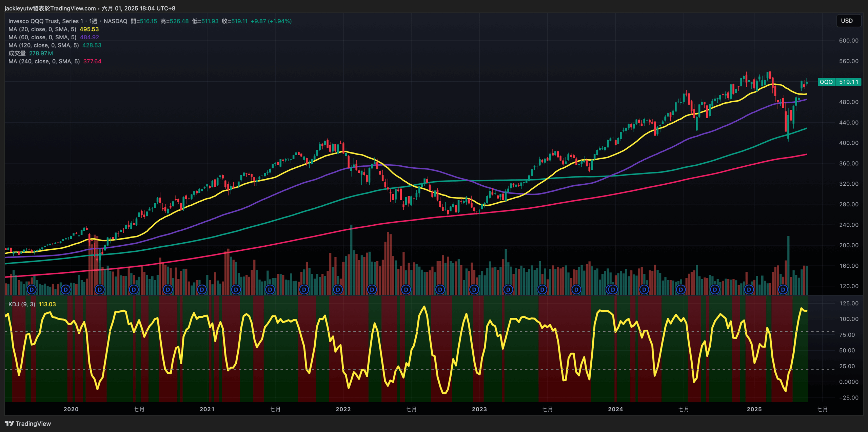The image size is (868, 432).
Task: Open the D dividend marker above the 2024 label
Action: pyautogui.click(x=612, y=290)
